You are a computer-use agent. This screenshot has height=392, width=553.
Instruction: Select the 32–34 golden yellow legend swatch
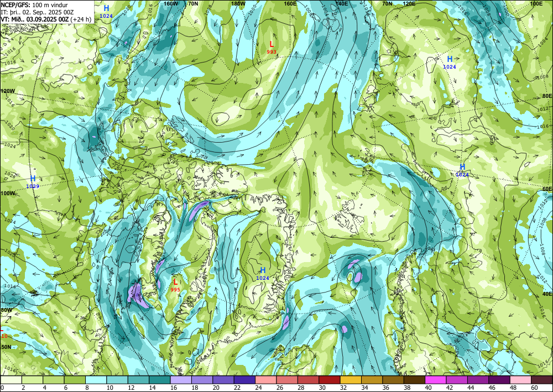(351, 380)
